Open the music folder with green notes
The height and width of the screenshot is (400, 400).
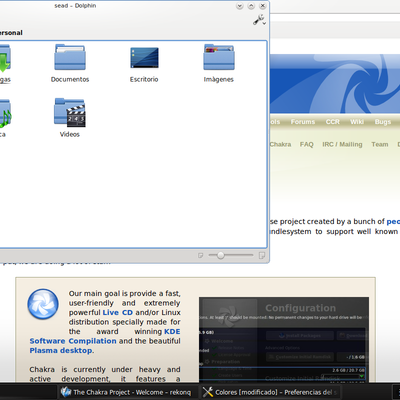coord(5,118)
